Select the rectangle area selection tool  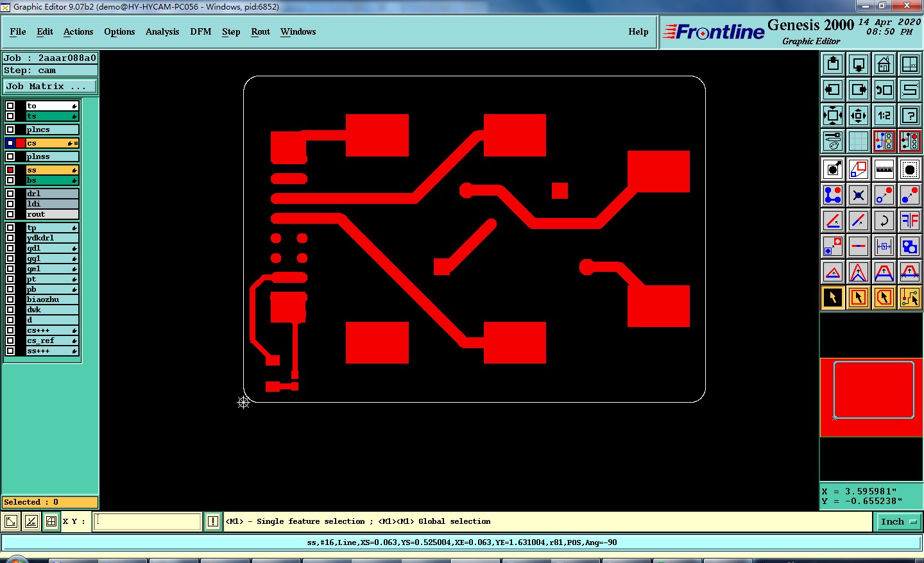(859, 298)
